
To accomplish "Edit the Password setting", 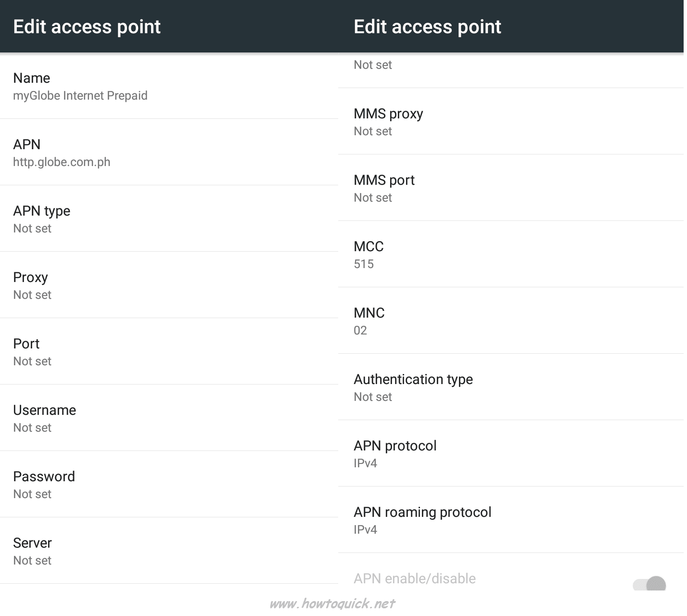I will 169,484.
